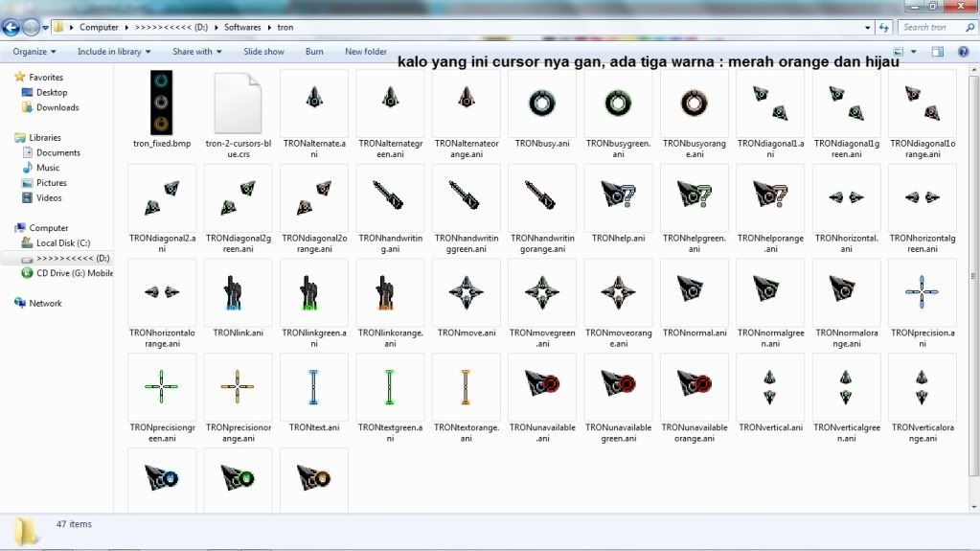The height and width of the screenshot is (551, 980).
Task: Open the change view options arrow
Action: 913,52
